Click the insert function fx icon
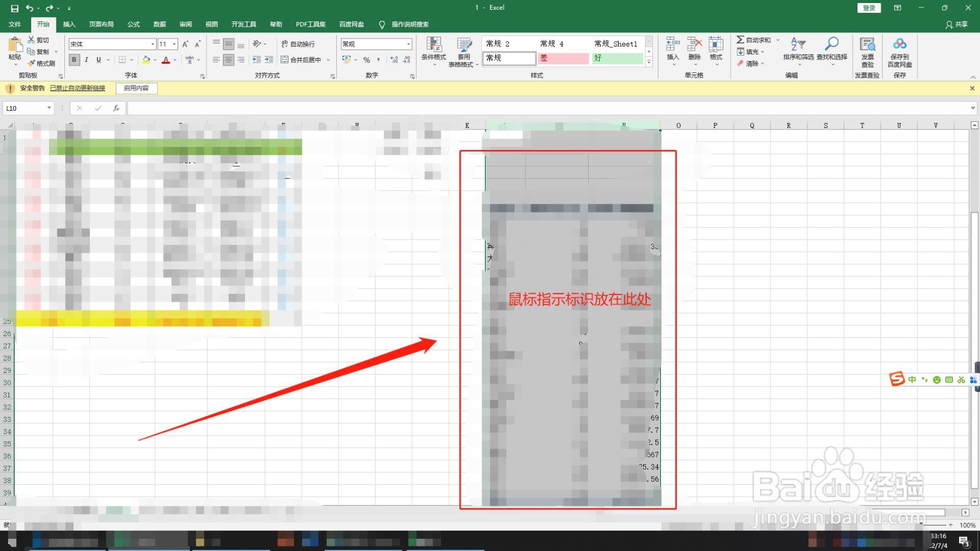980x551 pixels. click(x=116, y=108)
